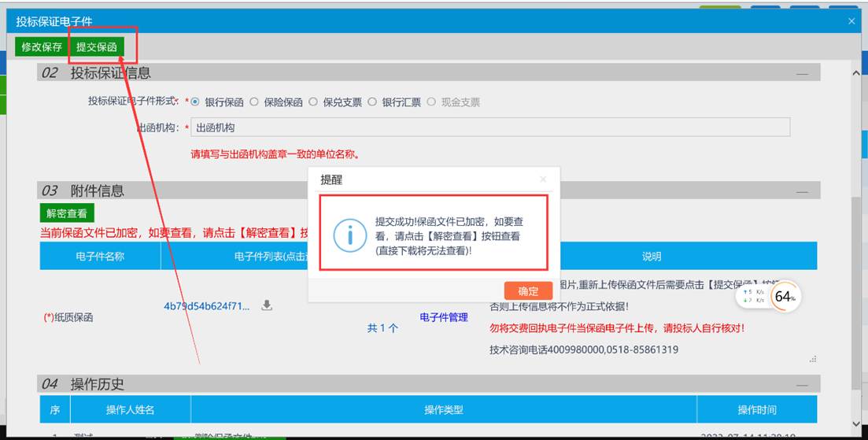Select the 银行保函 radio button
This screenshot has height=440, width=868.
click(196, 102)
